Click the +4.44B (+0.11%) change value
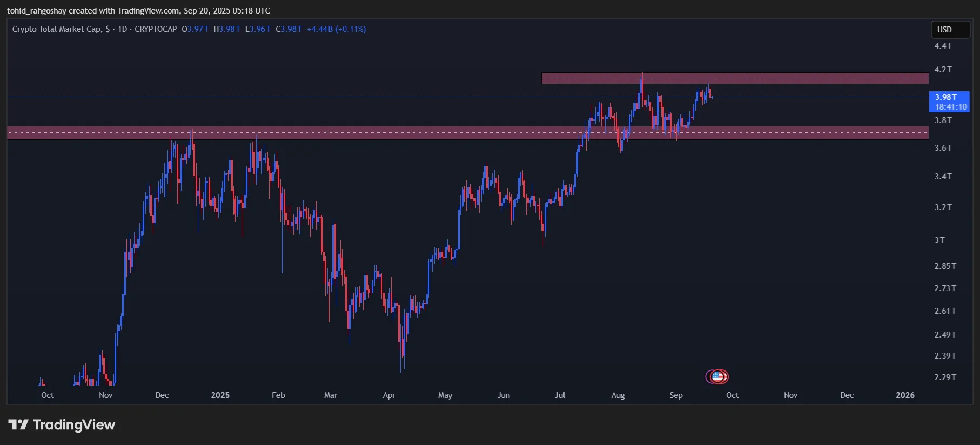Viewport: 980px width, 445px height. [336, 29]
